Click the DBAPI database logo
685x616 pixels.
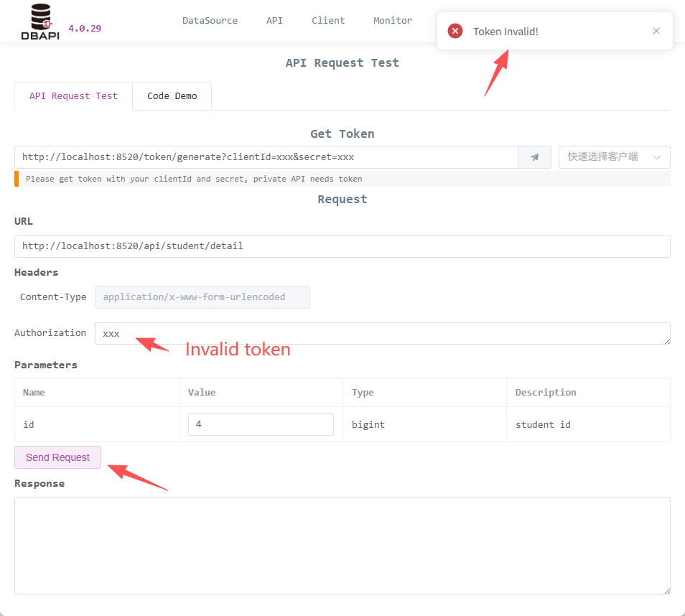40,21
